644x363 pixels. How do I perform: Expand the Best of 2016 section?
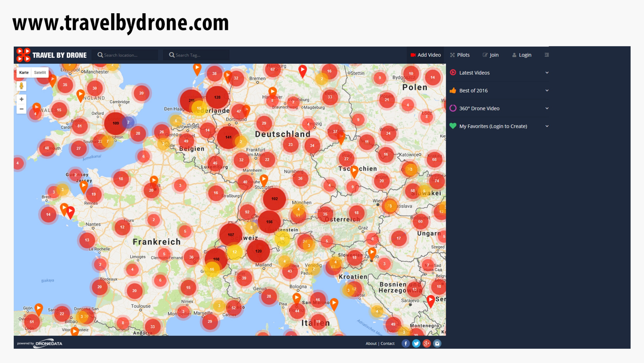pos(473,90)
